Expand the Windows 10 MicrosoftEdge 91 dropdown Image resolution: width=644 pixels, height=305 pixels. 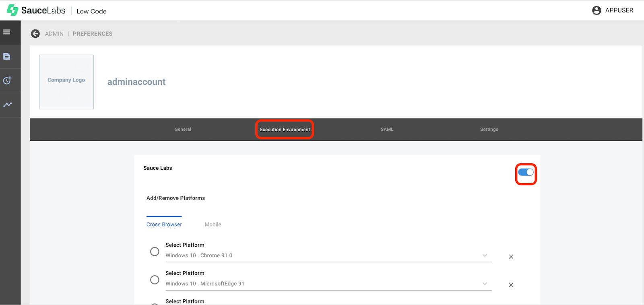click(485, 284)
